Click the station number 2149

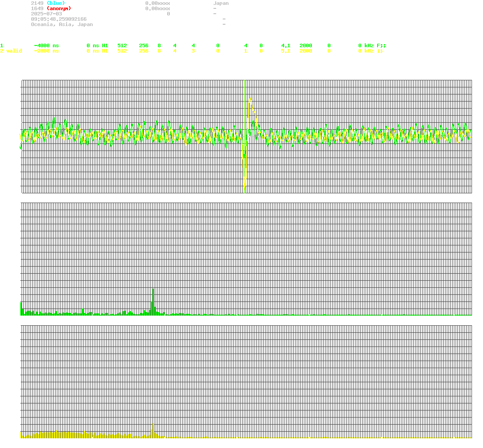pyautogui.click(x=37, y=4)
